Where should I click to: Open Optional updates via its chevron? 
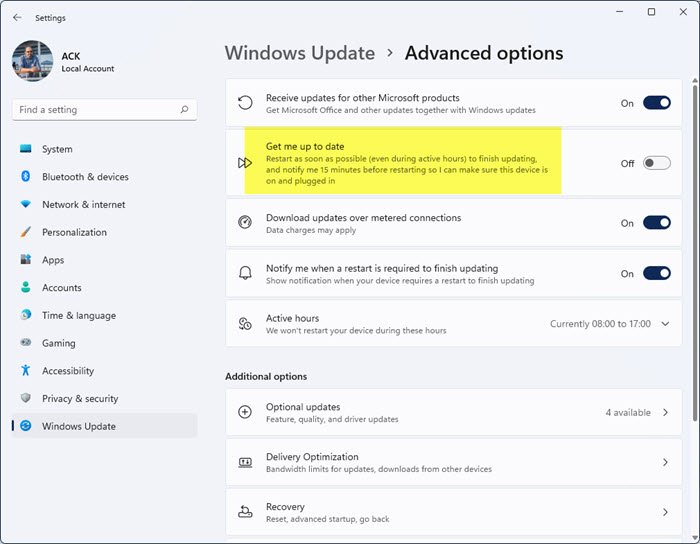666,412
